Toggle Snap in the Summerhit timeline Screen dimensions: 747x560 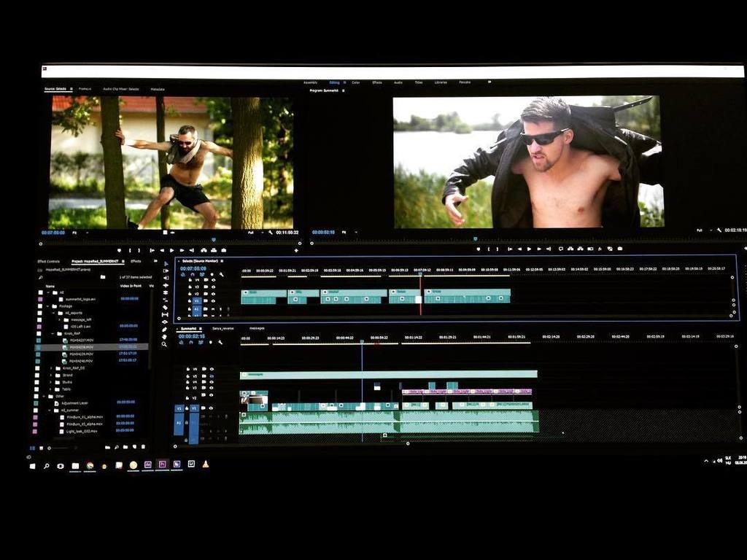(191, 342)
